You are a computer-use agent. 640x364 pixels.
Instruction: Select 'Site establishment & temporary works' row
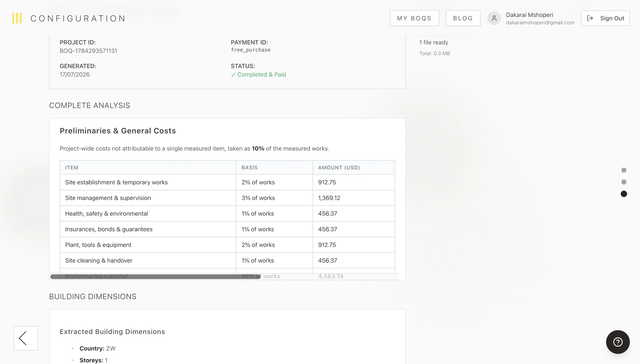tap(227, 182)
